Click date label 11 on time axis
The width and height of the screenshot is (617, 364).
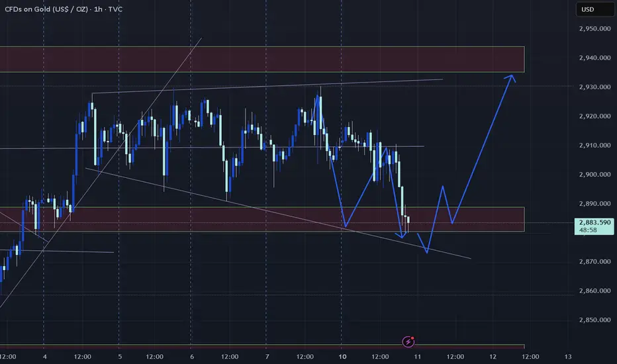point(418,357)
